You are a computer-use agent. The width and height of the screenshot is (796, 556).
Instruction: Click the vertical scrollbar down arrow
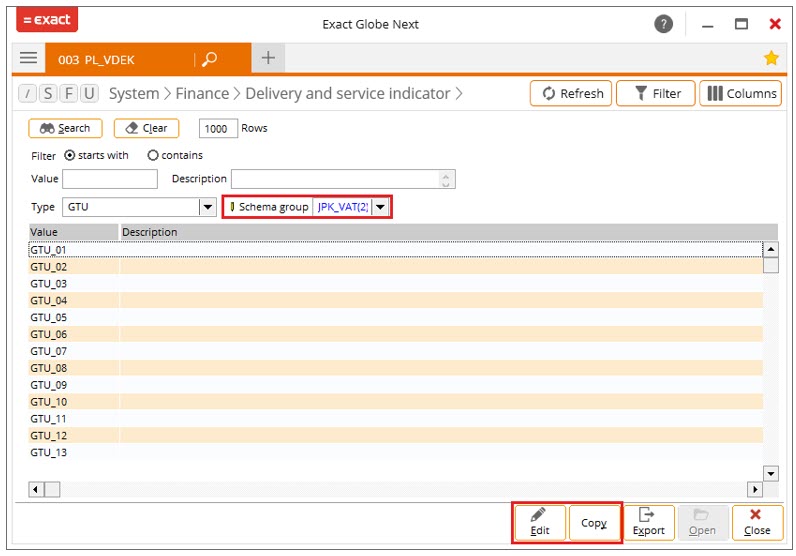(771, 473)
